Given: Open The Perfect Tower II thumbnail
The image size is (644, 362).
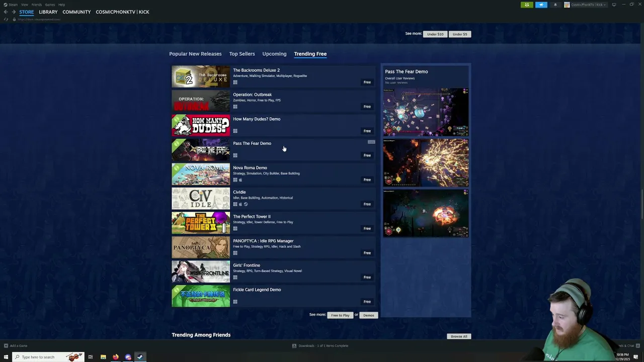Looking at the screenshot, I should pyautogui.click(x=201, y=223).
